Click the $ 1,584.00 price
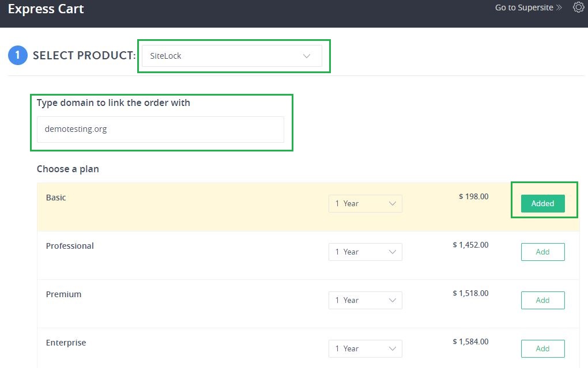 470,342
